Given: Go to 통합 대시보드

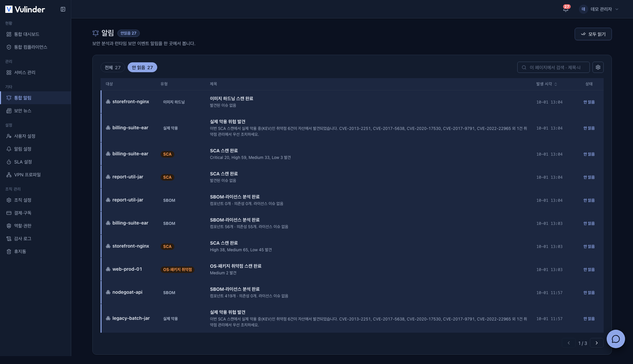Looking at the screenshot, I should 35,34.
